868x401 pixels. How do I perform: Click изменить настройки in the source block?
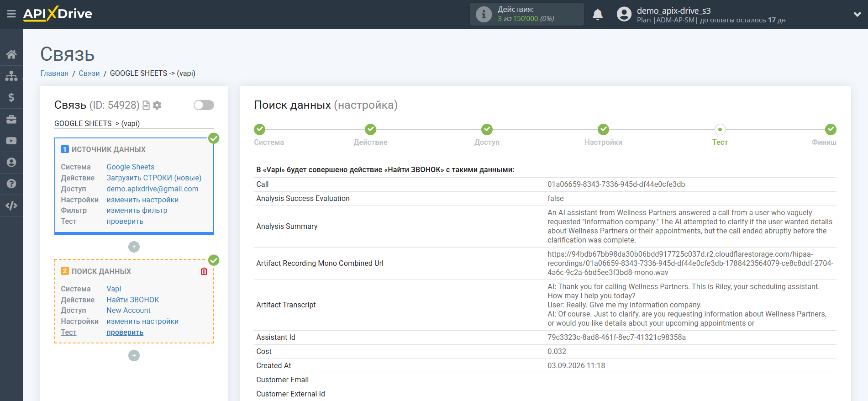(142, 200)
